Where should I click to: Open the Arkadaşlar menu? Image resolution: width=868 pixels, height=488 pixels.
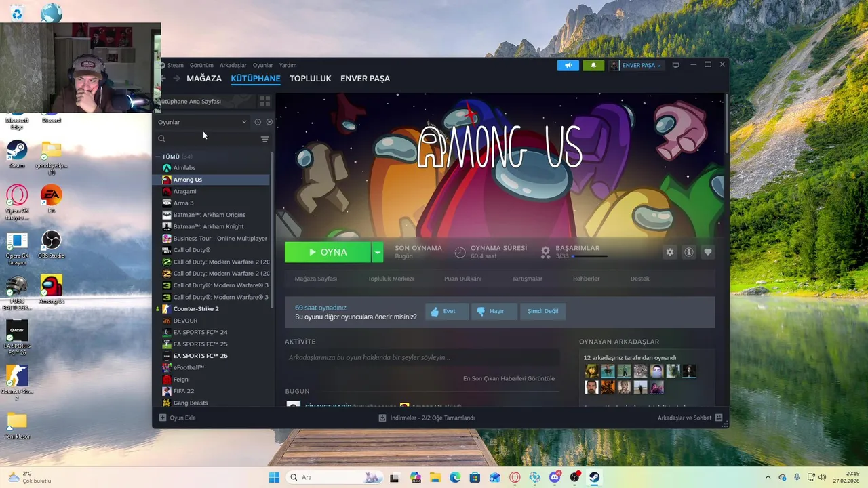point(233,66)
